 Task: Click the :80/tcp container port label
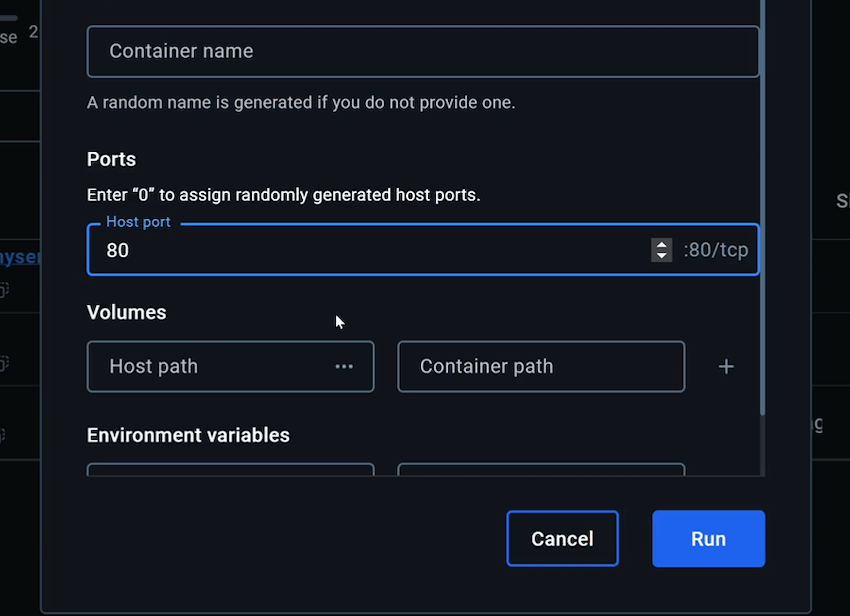tap(715, 250)
